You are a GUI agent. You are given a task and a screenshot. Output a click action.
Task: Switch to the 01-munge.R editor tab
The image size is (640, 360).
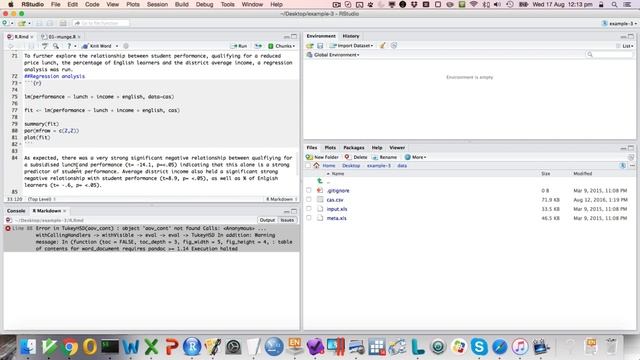pyautogui.click(x=62, y=37)
